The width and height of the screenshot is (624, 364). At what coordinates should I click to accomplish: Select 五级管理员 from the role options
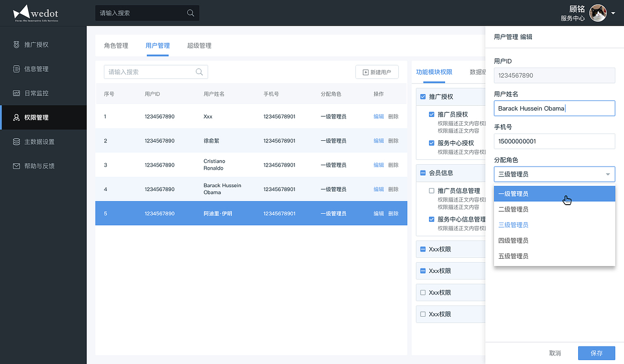tap(513, 256)
